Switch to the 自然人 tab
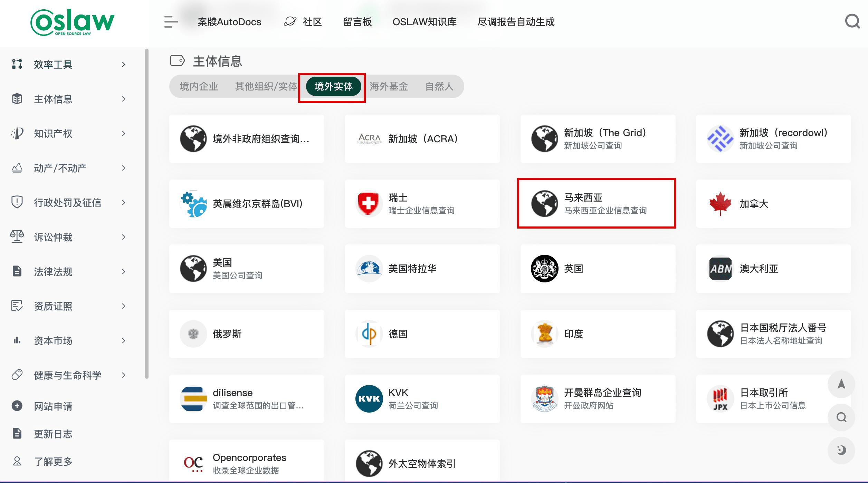868x483 pixels. (x=439, y=86)
